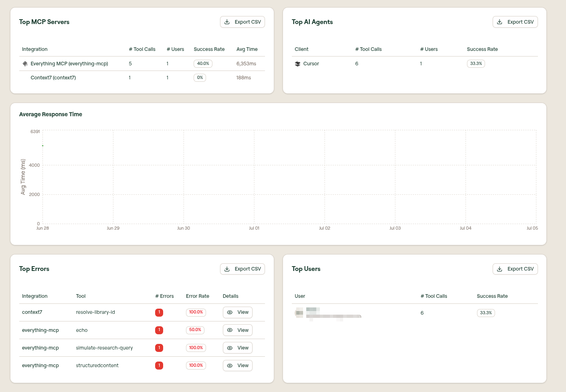Export Top MCP Servers as CSV
This screenshot has width=566, height=392.
(x=243, y=22)
